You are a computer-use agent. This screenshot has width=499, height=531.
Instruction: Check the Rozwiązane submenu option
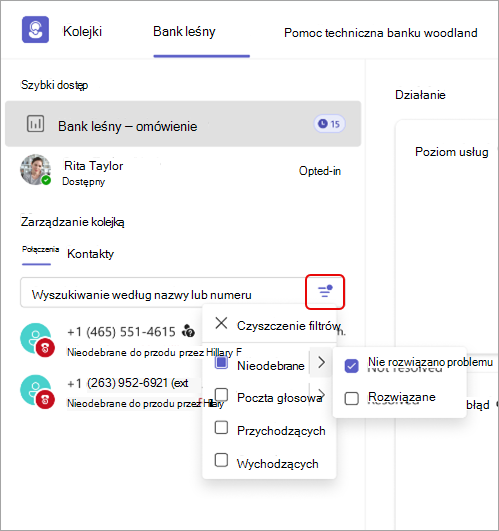click(x=351, y=398)
